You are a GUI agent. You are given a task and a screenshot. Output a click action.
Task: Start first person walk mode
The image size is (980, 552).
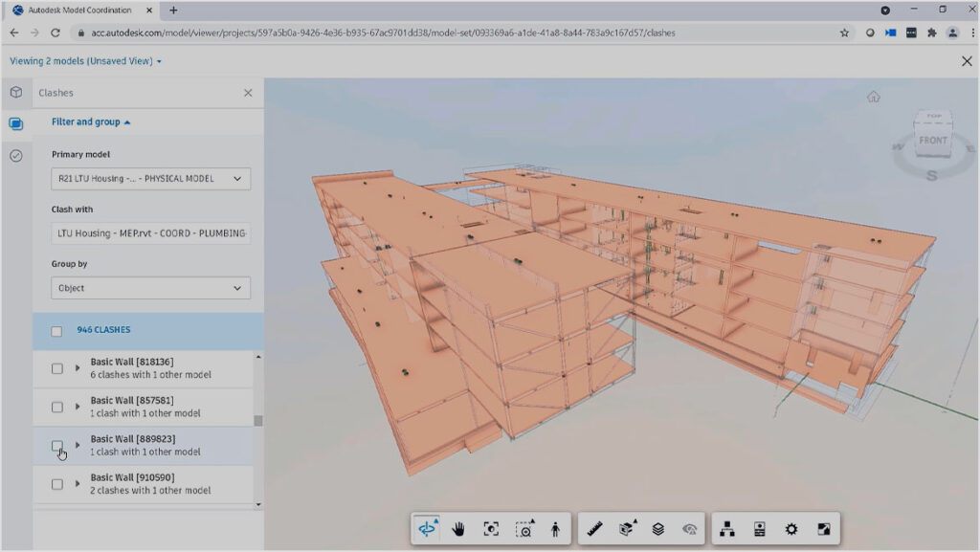(555, 529)
